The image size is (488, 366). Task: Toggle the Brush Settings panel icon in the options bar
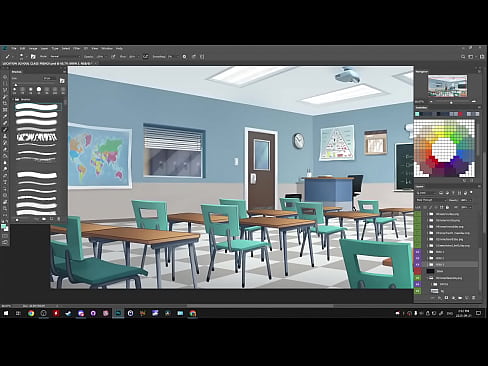click(x=33, y=57)
